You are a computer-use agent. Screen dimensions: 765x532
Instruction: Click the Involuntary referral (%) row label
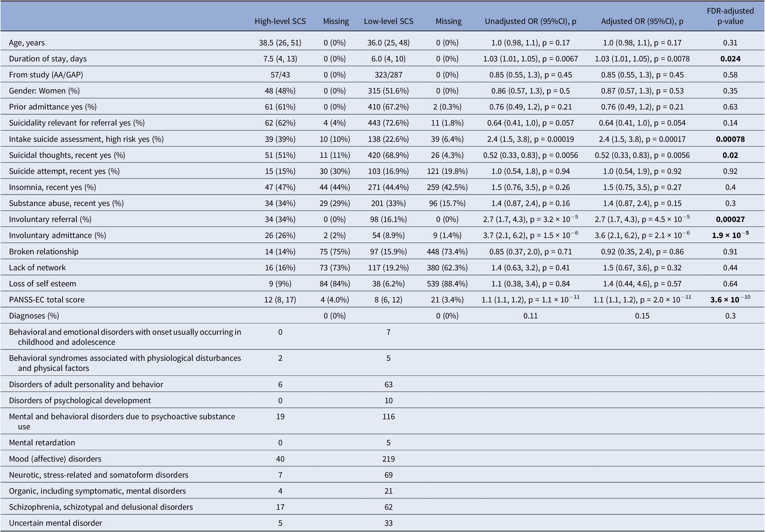click(x=50, y=219)
